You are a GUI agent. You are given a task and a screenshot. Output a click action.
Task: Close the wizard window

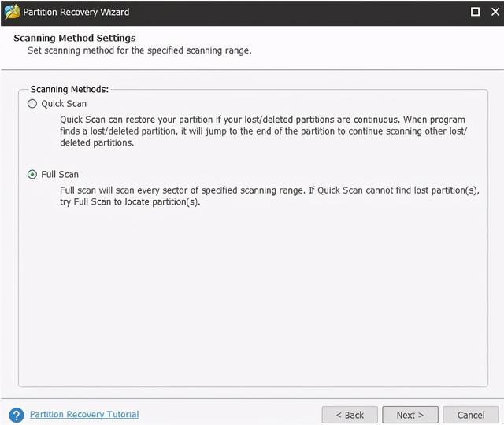point(495,12)
